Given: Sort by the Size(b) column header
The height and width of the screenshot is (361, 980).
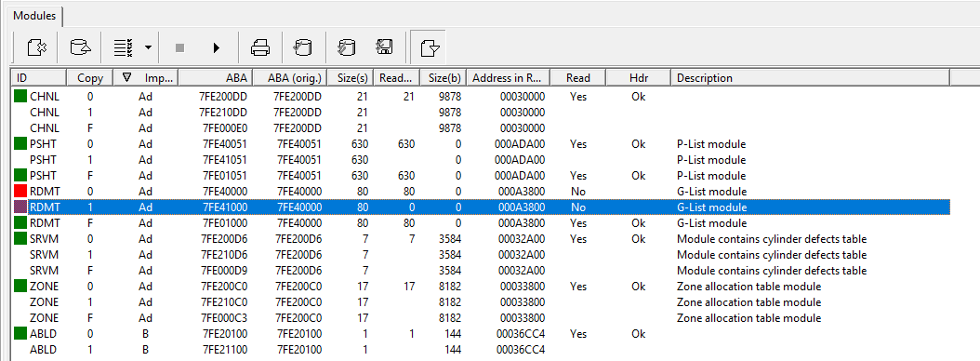Looking at the screenshot, I should 444,77.
